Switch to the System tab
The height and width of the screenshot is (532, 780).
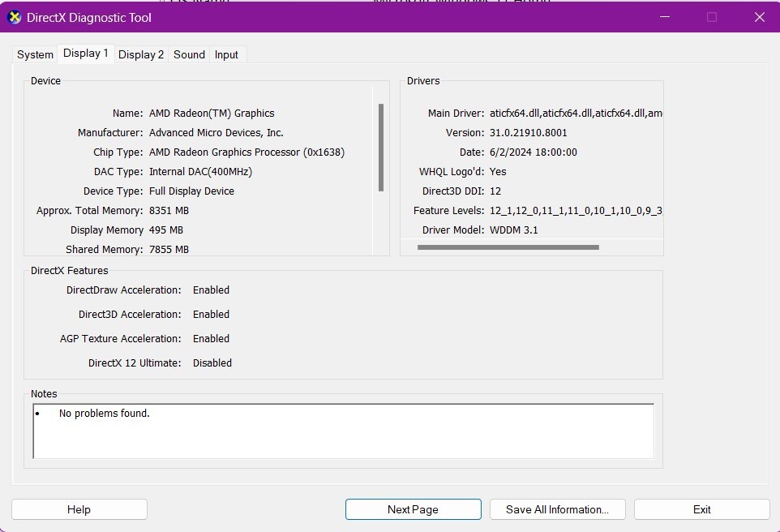click(x=35, y=55)
